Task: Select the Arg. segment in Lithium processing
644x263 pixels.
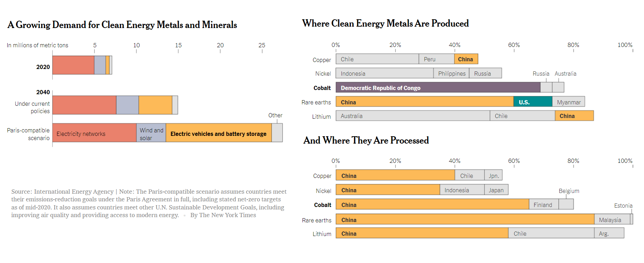Action: click(609, 233)
